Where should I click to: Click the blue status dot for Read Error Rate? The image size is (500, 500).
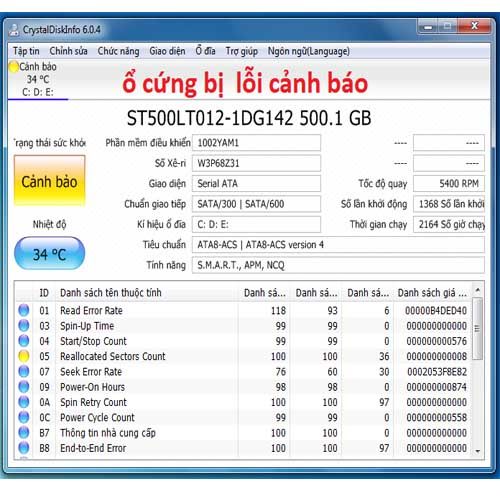click(24, 310)
